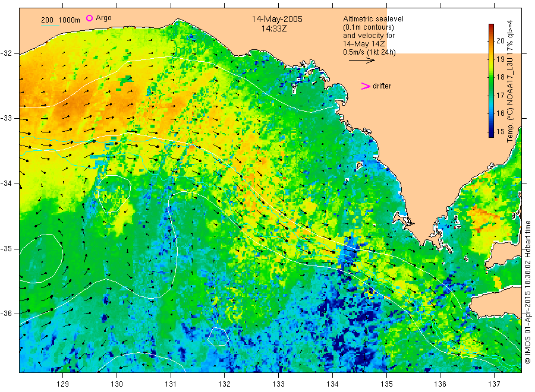Click the date label 14-May-2005

[x=277, y=19]
